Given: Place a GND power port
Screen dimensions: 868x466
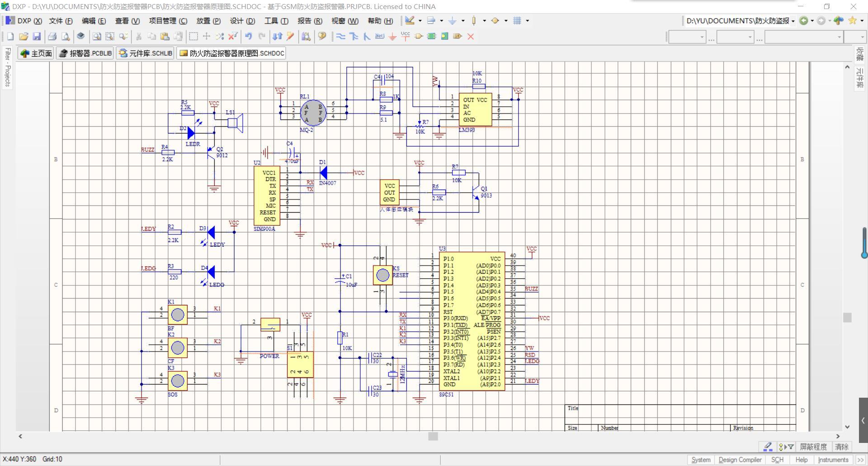Looking at the screenshot, I should (392, 36).
